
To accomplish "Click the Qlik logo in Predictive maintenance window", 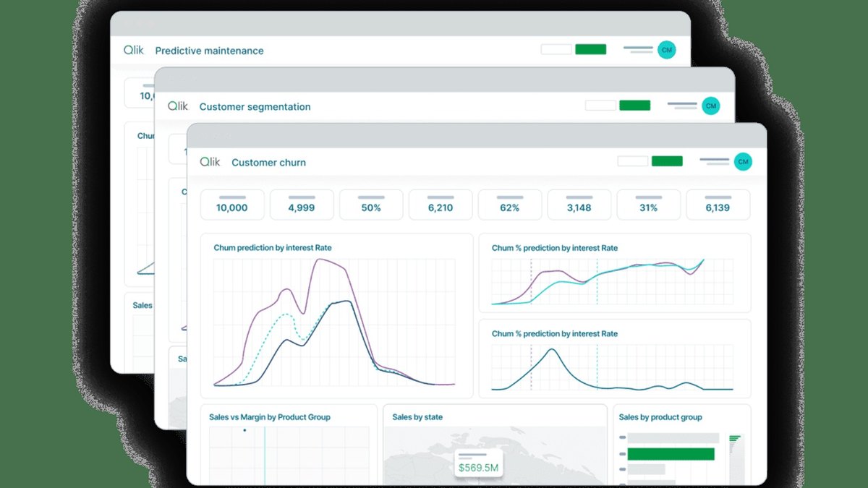I will [x=134, y=50].
